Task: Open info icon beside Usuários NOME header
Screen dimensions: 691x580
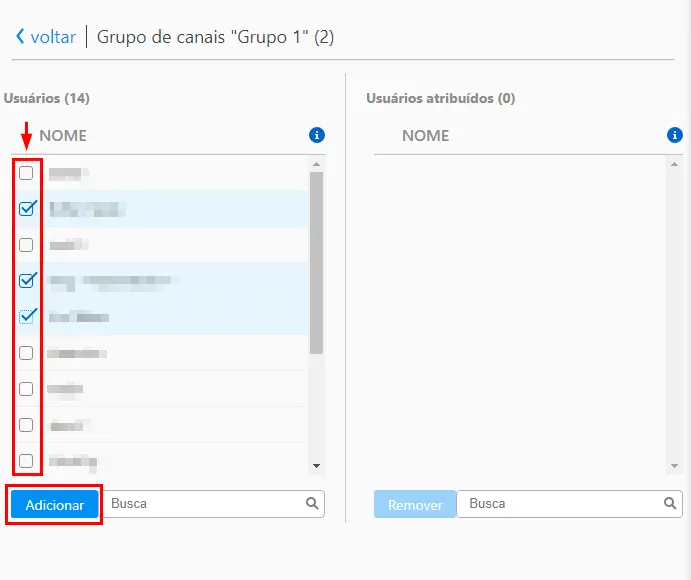Action: point(317,135)
